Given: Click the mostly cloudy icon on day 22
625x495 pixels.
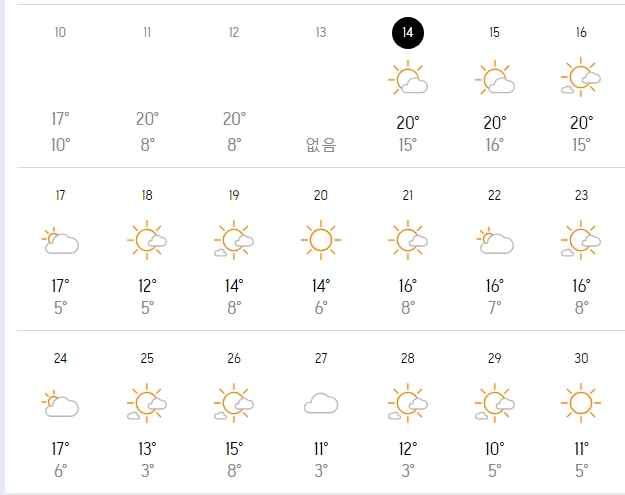Looking at the screenshot, I should tap(495, 240).
